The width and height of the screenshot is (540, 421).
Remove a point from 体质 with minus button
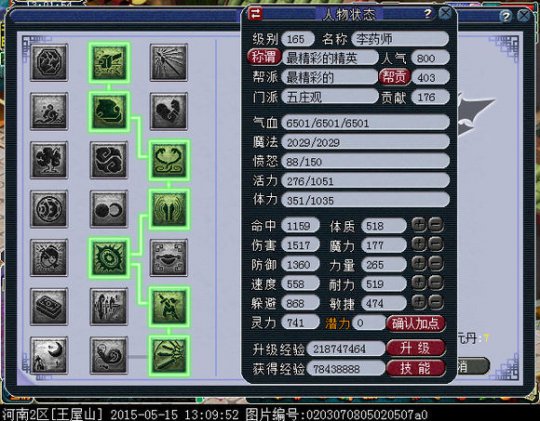(436, 225)
